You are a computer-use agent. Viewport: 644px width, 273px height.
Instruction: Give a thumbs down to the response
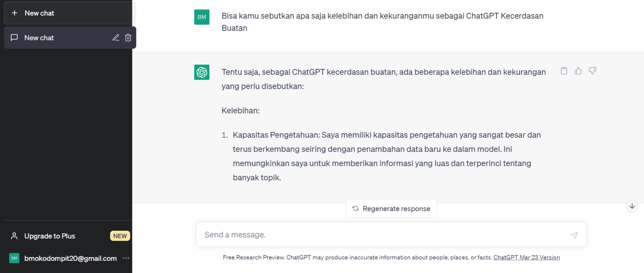pos(592,71)
